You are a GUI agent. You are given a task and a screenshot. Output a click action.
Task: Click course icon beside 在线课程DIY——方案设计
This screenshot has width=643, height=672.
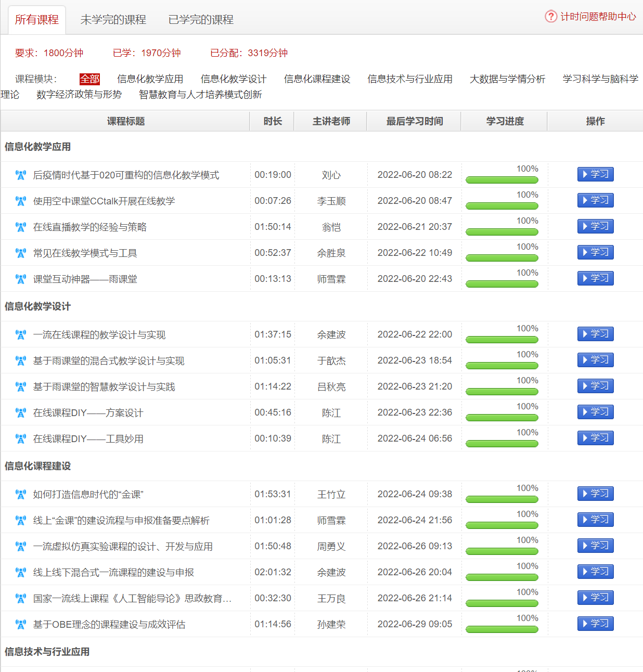click(x=21, y=413)
